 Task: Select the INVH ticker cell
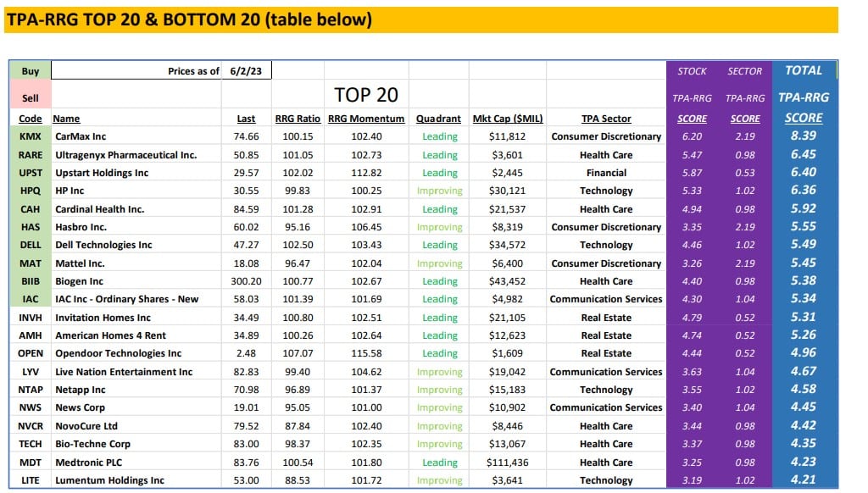click(30, 318)
